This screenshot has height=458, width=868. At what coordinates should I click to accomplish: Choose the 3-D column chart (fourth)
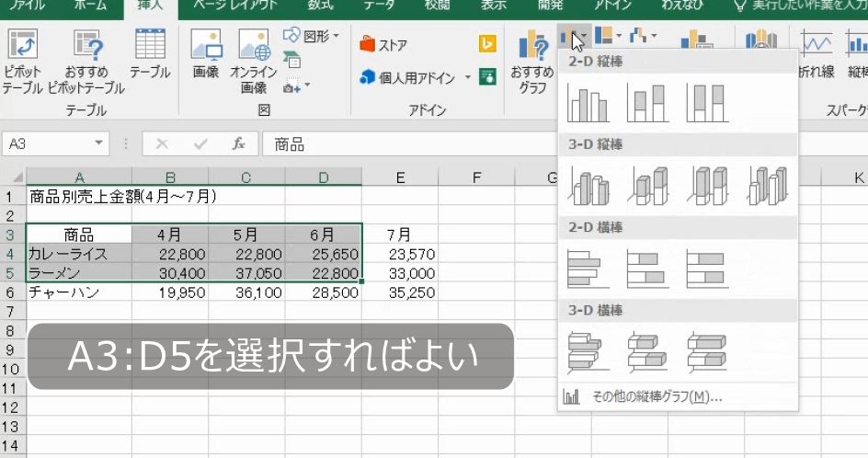pos(767,186)
